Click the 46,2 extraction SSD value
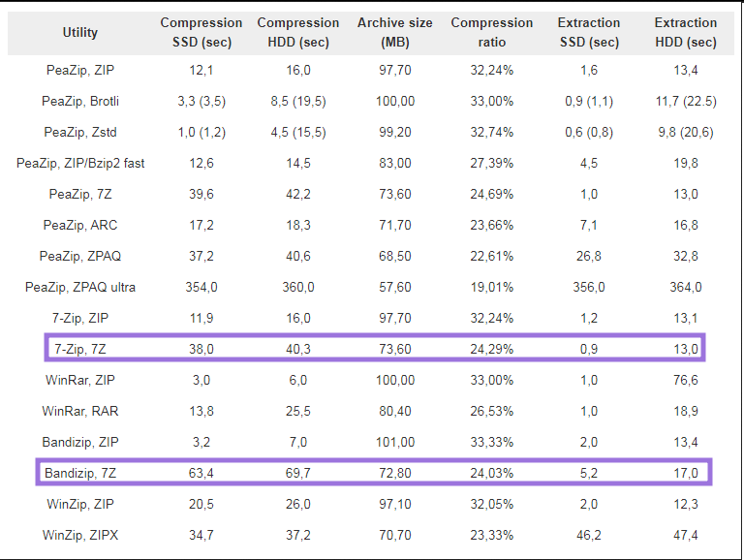 589,535
